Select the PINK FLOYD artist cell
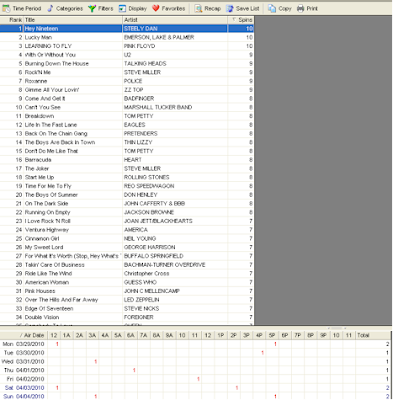This screenshot has width=393, height=400. point(175,46)
